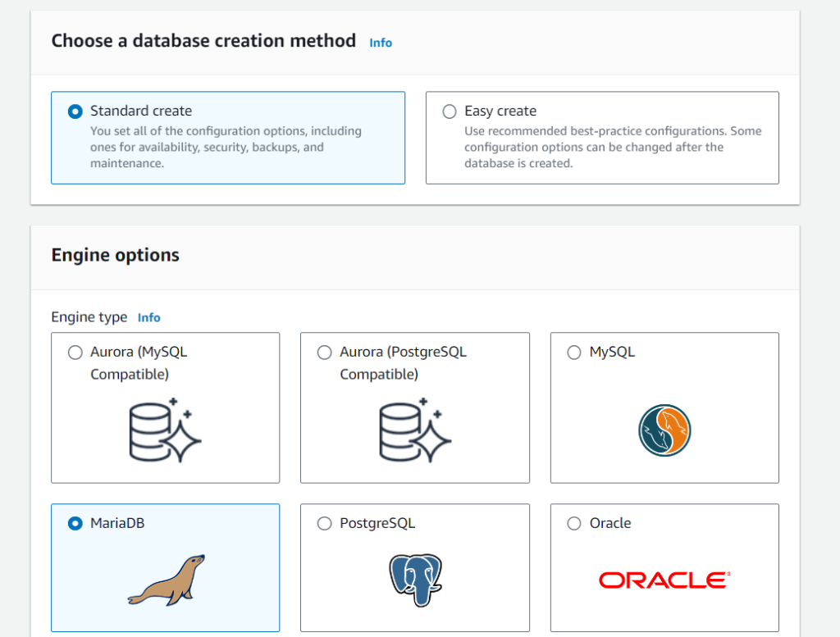Click the 'Engine type' label
840x637 pixels.
[x=89, y=317]
